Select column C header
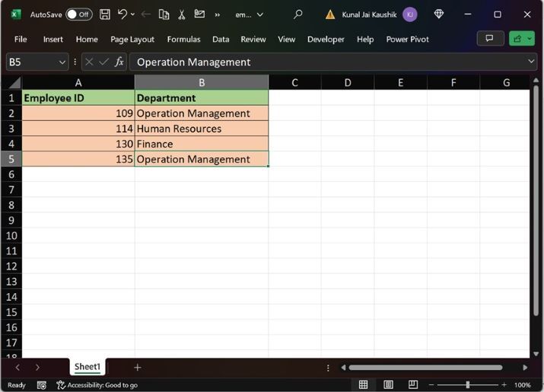Viewport: 544px width, 392px height. 294,83
